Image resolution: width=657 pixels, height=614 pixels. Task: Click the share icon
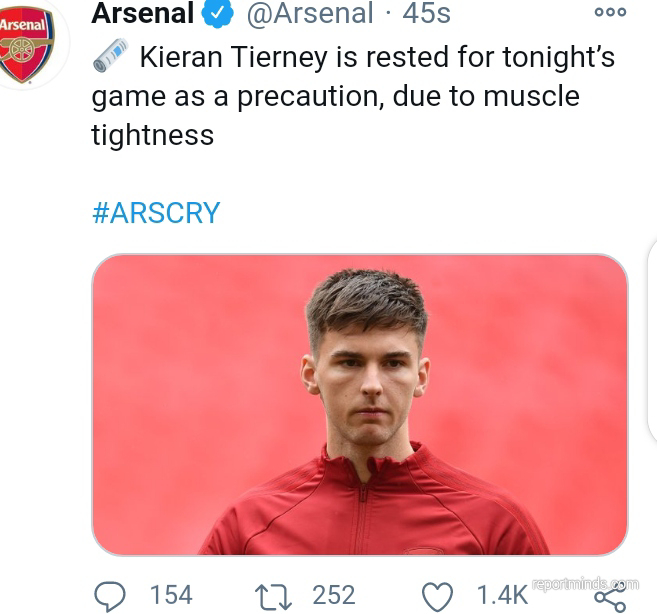[x=609, y=597]
